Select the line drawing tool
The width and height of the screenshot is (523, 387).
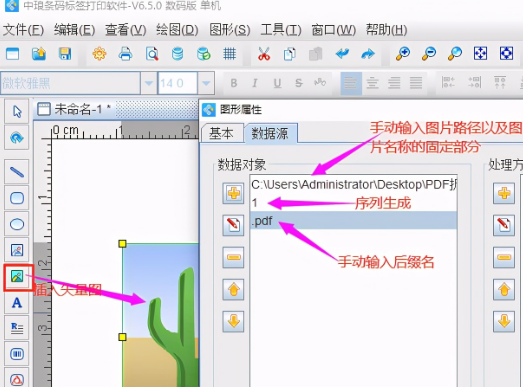coord(17,172)
